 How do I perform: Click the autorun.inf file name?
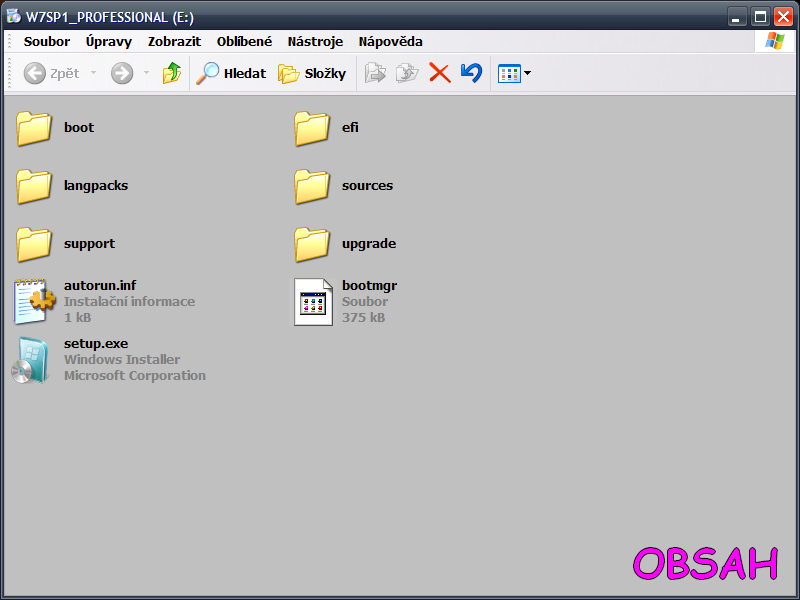point(100,285)
